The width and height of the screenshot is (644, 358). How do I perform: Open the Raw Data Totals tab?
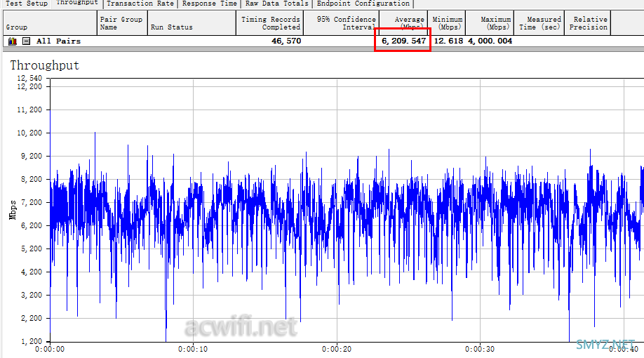(276, 4)
